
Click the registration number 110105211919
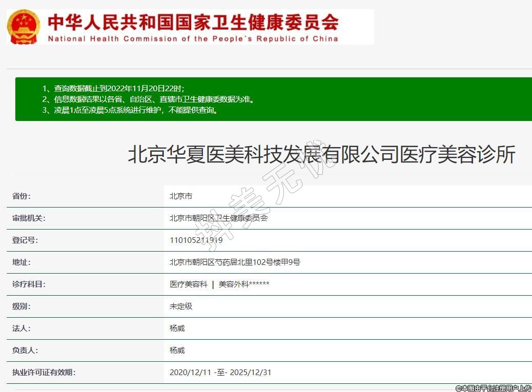coord(196,240)
